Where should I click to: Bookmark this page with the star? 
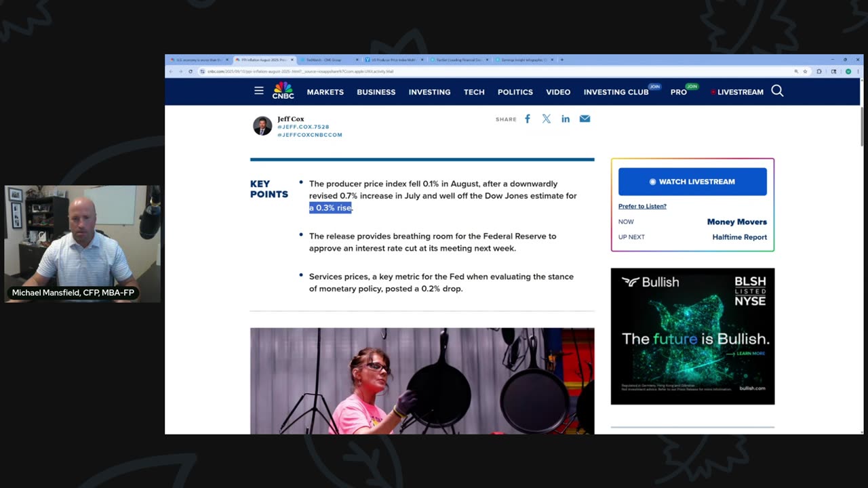[805, 71]
